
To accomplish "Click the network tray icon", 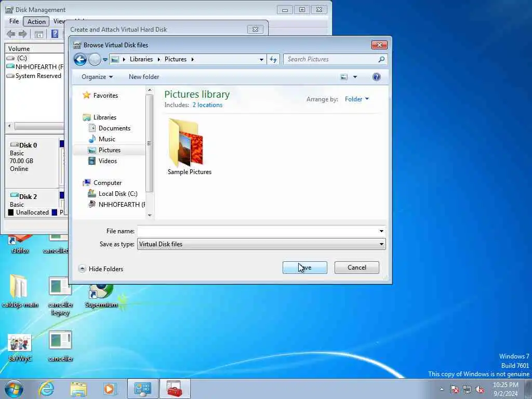I will coord(467,389).
